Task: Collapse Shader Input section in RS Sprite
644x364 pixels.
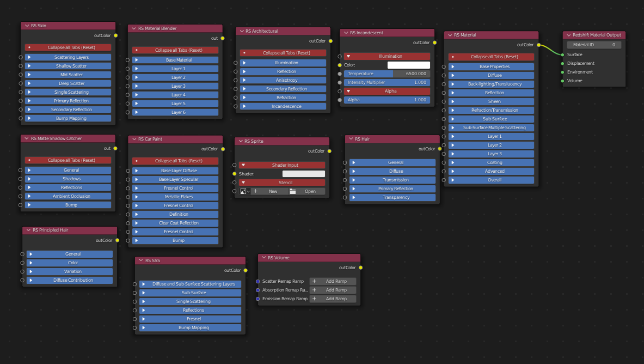Action: click(282, 165)
